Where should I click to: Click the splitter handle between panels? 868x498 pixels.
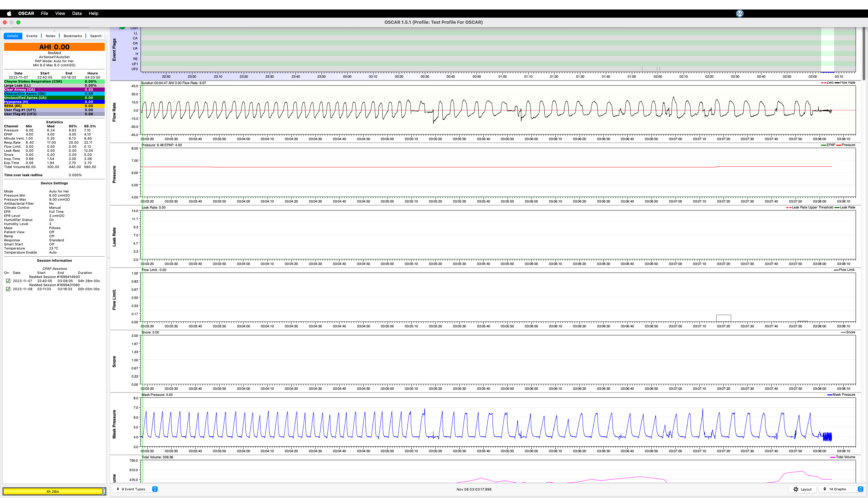(x=108, y=257)
